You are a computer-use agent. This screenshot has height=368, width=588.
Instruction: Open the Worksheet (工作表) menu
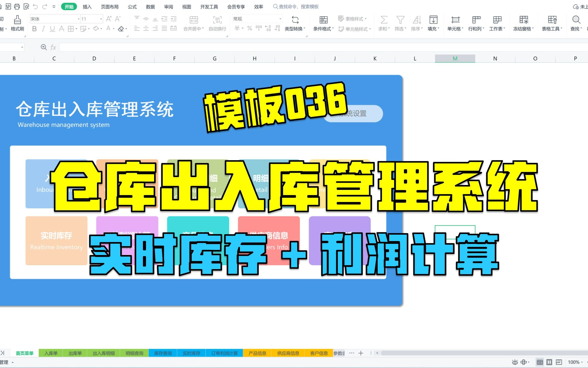tap(497, 23)
